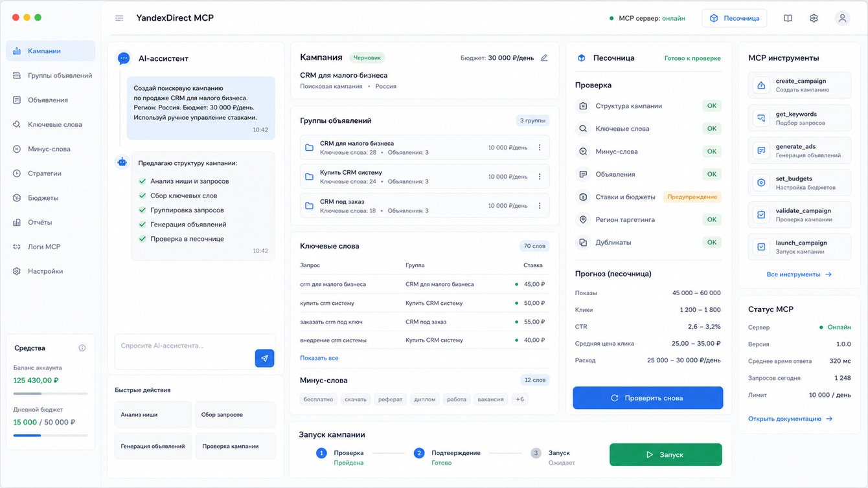Open options menu for CRM под заказ group
The height and width of the screenshot is (488, 868).
[540, 206]
